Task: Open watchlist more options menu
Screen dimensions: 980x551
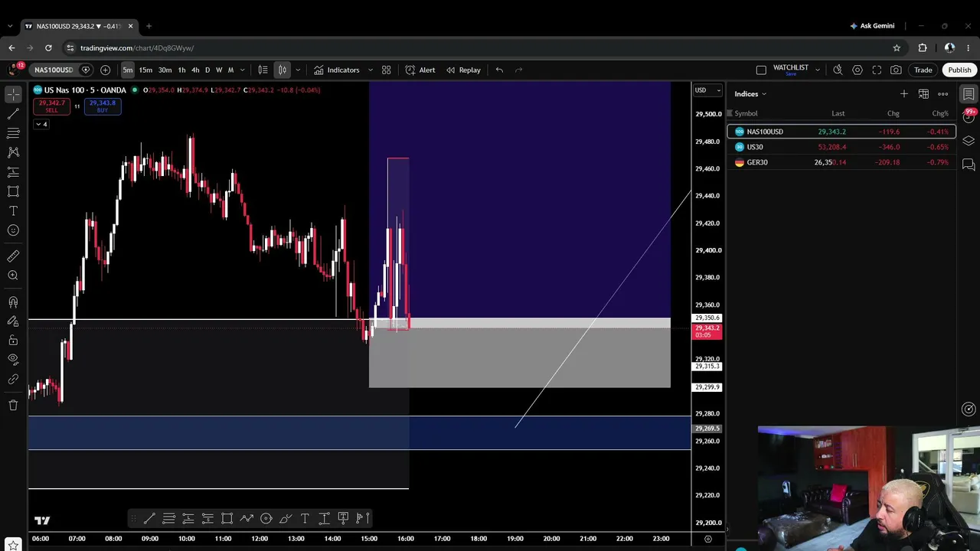Action: (943, 94)
